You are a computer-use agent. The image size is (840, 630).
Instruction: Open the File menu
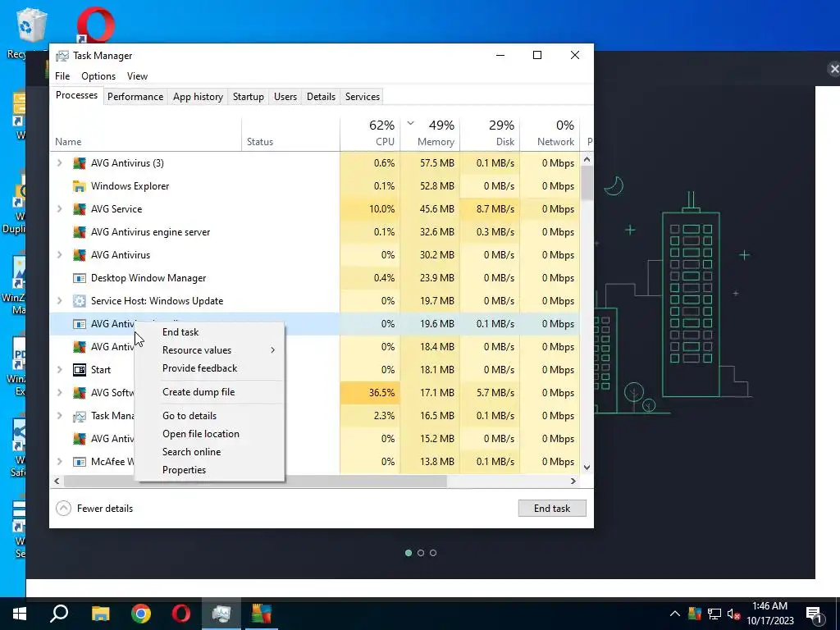click(x=62, y=76)
